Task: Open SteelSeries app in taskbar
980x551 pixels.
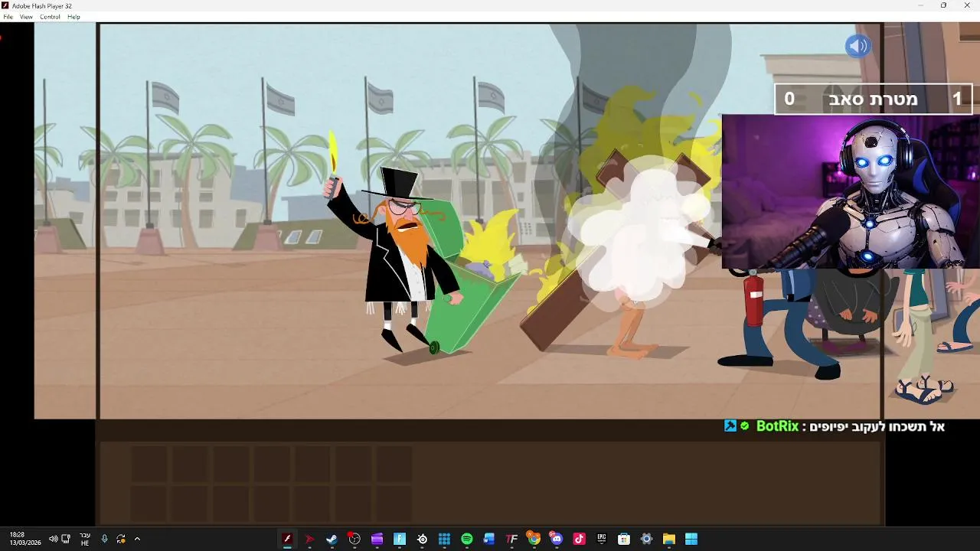Action: (x=422, y=539)
